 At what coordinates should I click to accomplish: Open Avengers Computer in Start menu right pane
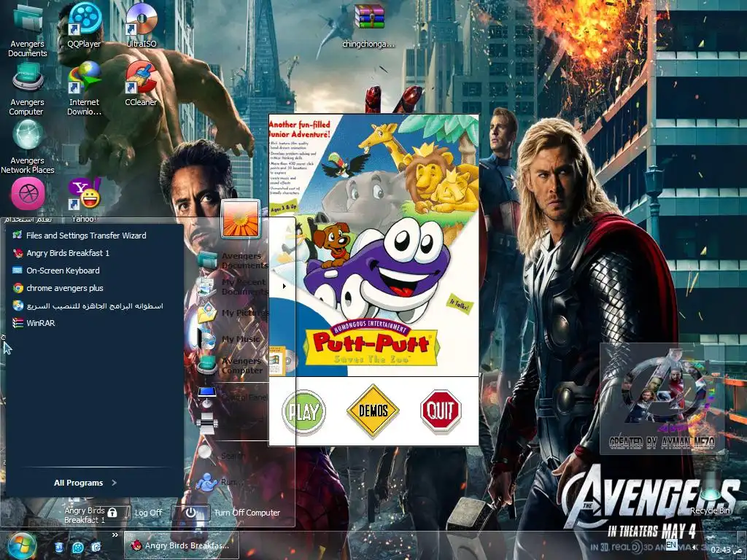coord(233,365)
